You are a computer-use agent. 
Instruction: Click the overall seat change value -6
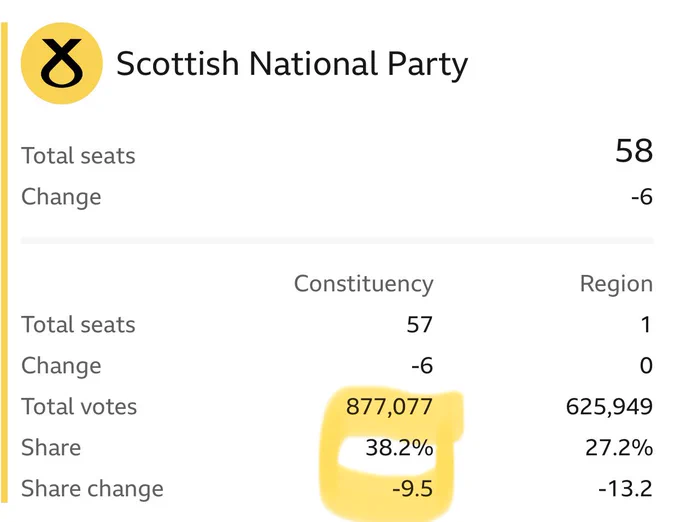(642, 197)
